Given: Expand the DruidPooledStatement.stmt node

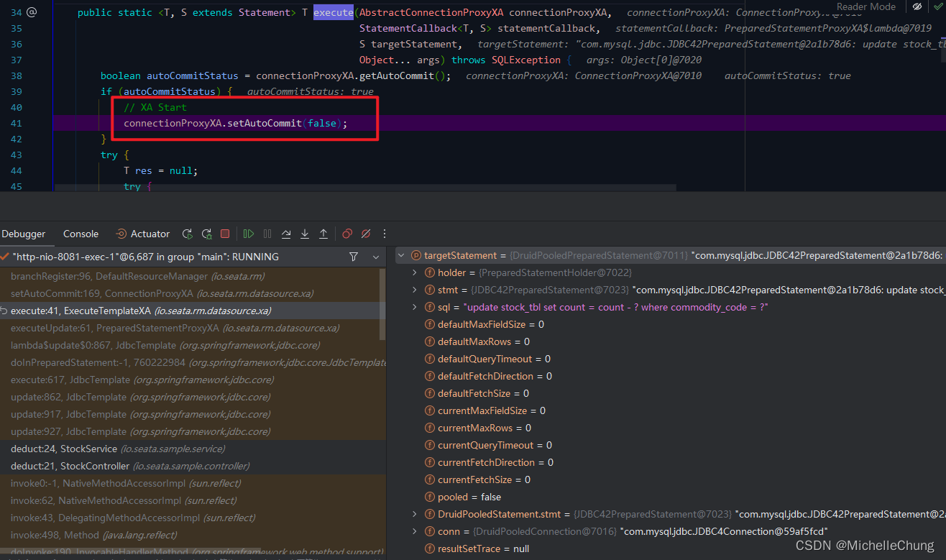Looking at the screenshot, I should 415,514.
